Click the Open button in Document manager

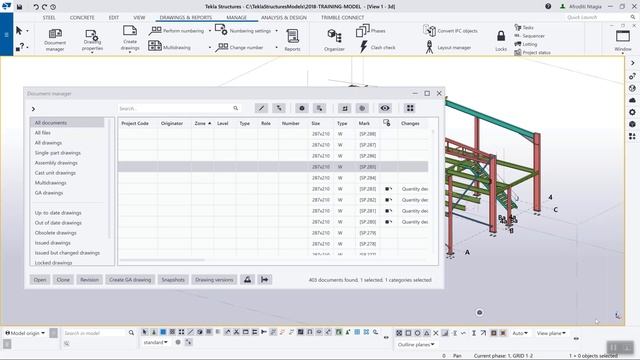point(40,280)
